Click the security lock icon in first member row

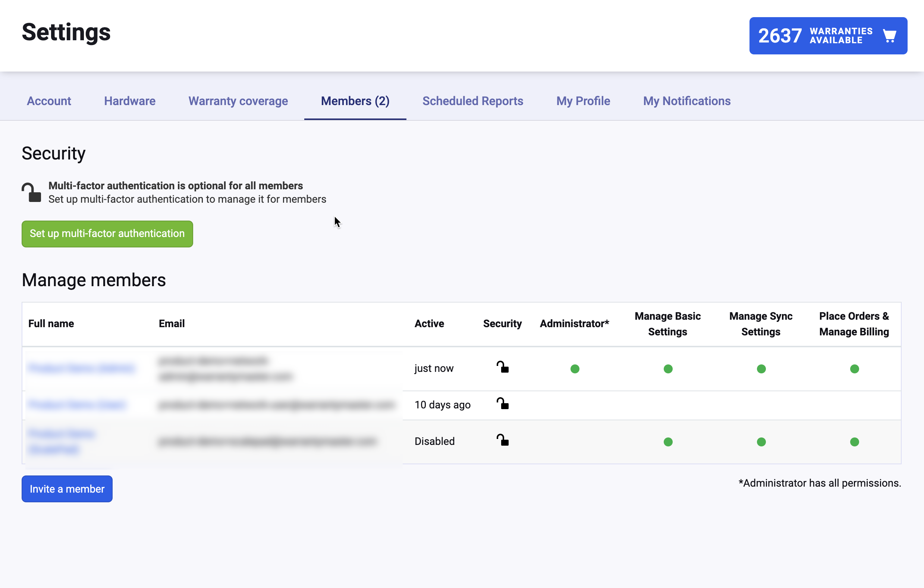(502, 367)
